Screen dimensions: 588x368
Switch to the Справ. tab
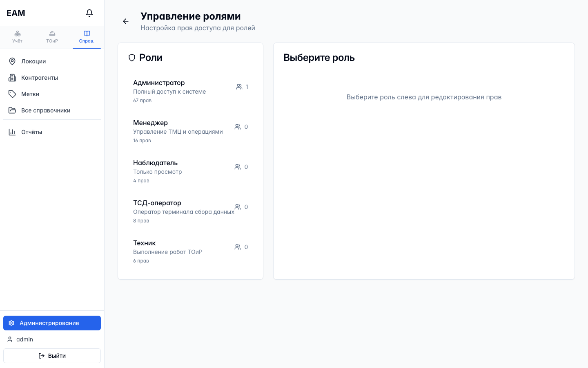pos(87,37)
